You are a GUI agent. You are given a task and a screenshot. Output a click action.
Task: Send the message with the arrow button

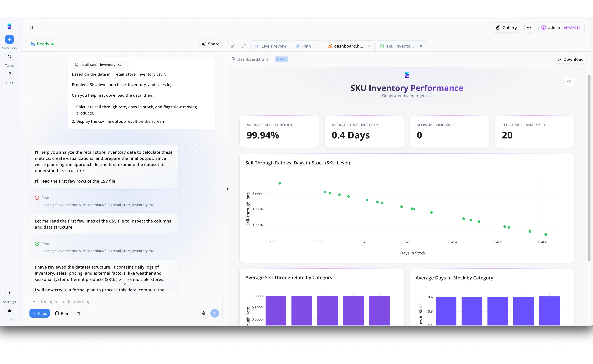215,313
